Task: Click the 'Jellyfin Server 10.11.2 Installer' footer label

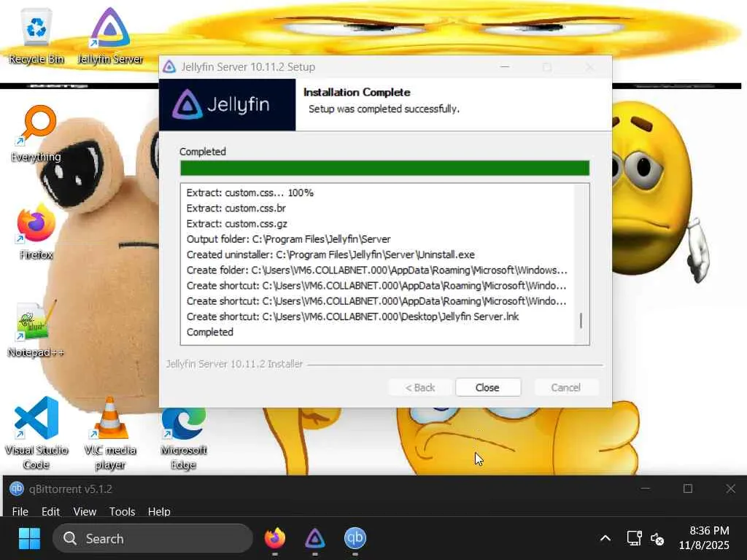Action: click(x=234, y=364)
